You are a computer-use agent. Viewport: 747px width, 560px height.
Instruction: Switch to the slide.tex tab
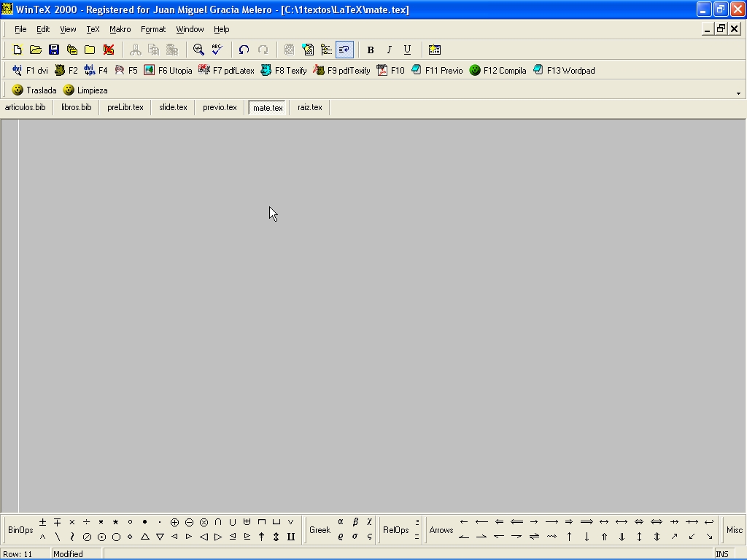click(x=174, y=108)
